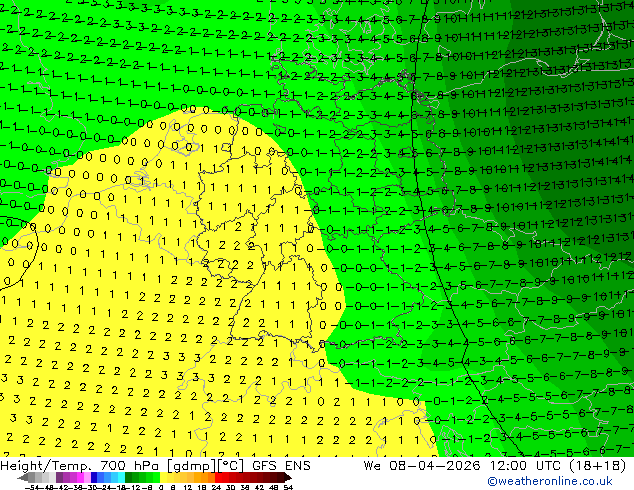
Task: Pick the dark blue legend swatch
Action: click(94, 477)
